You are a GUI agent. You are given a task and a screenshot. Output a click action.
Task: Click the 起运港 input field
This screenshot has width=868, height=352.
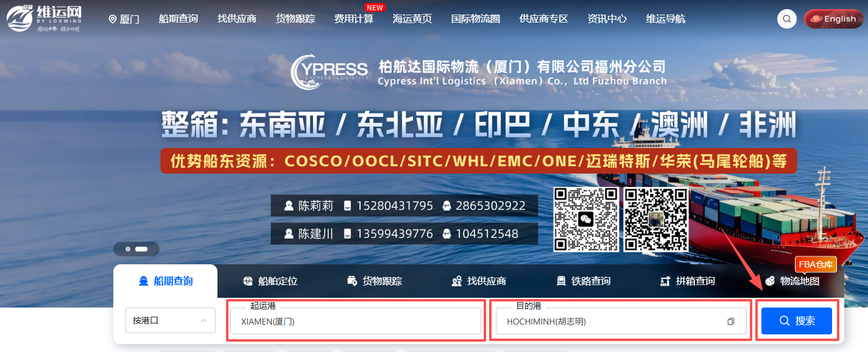click(x=355, y=321)
